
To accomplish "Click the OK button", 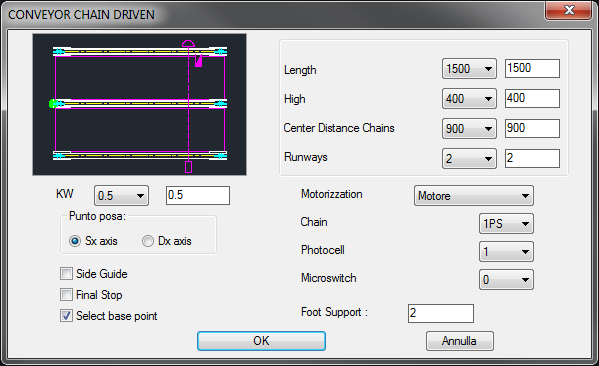I will [x=261, y=341].
